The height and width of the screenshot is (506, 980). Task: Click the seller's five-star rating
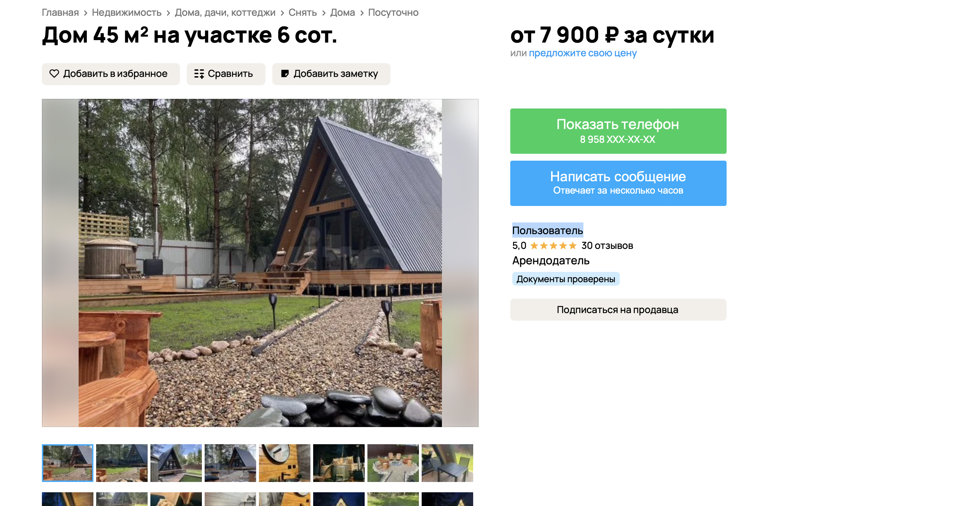553,246
